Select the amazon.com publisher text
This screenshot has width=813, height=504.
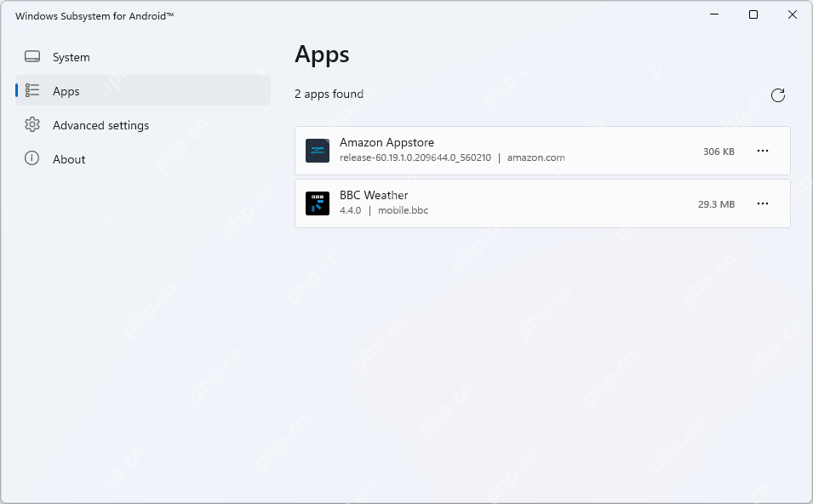(536, 157)
